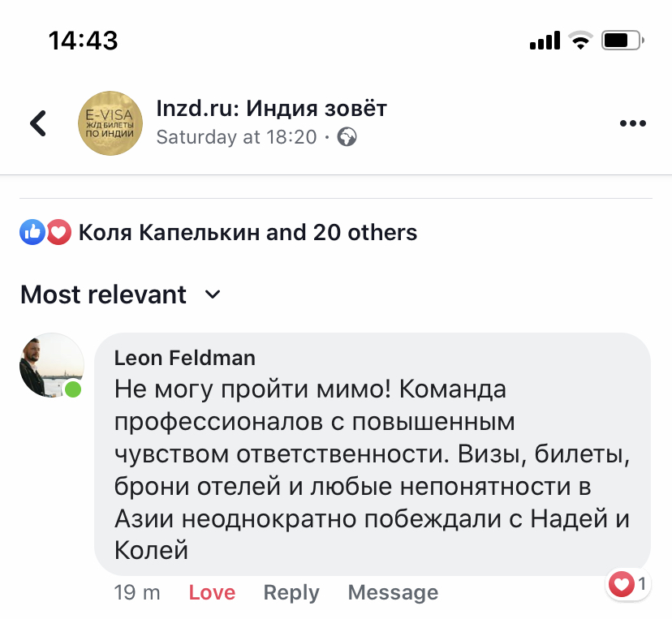Tap the public globe privacy icon
This screenshot has width=672, height=619.
click(347, 137)
